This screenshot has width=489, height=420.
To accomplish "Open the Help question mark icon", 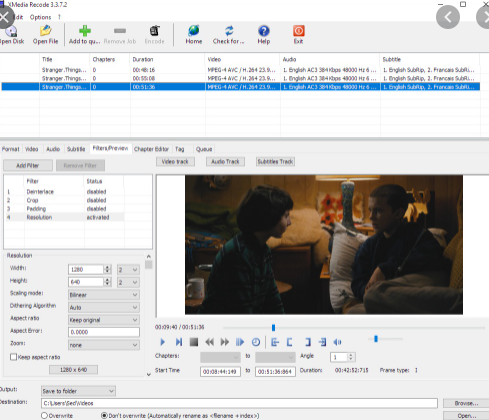I will pyautogui.click(x=264, y=31).
